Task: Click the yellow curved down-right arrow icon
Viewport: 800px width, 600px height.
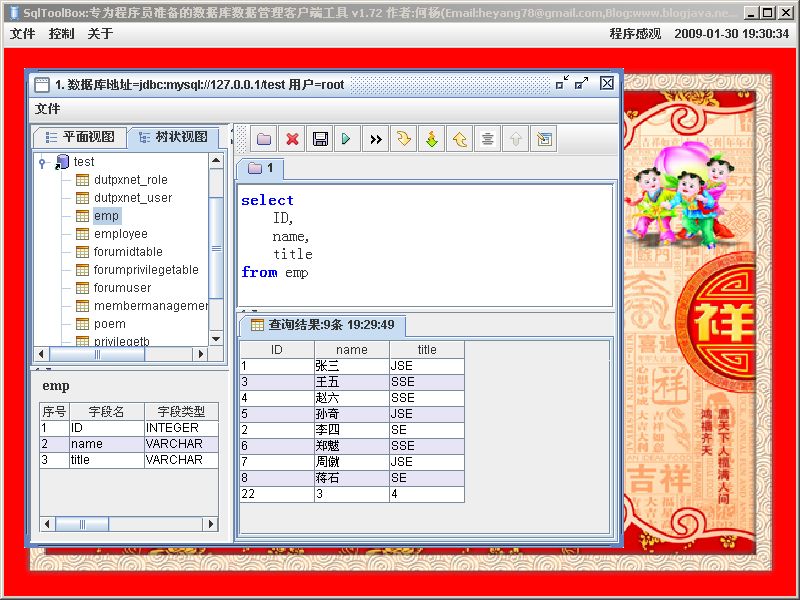Action: coord(404,139)
